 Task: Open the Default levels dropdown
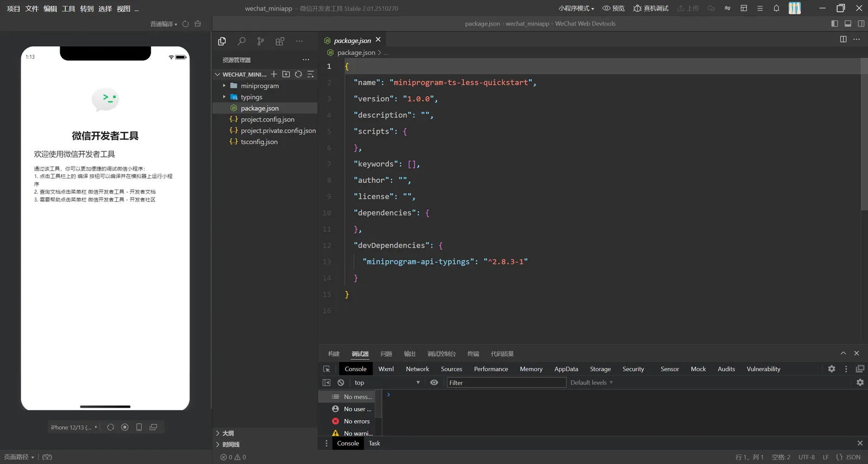tap(591, 383)
